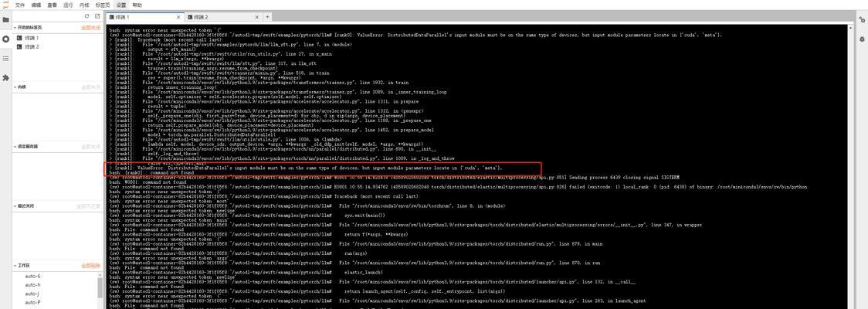Open the 运行 menu

pos(68,5)
